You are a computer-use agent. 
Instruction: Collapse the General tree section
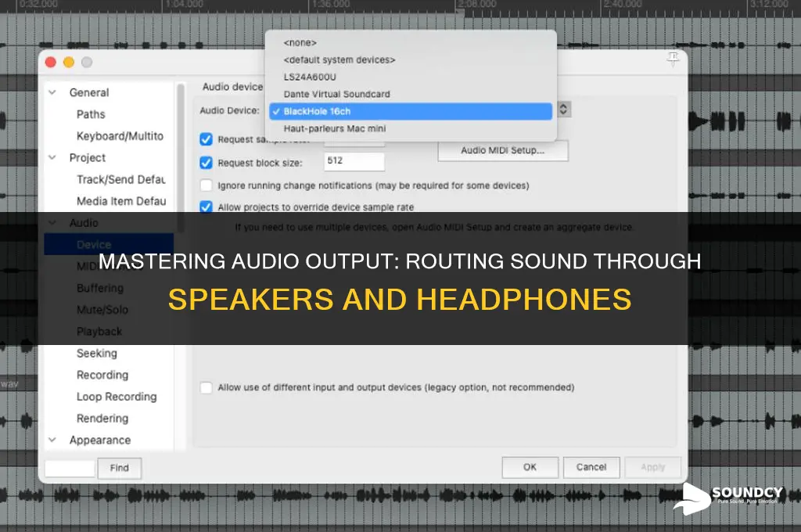[52, 92]
